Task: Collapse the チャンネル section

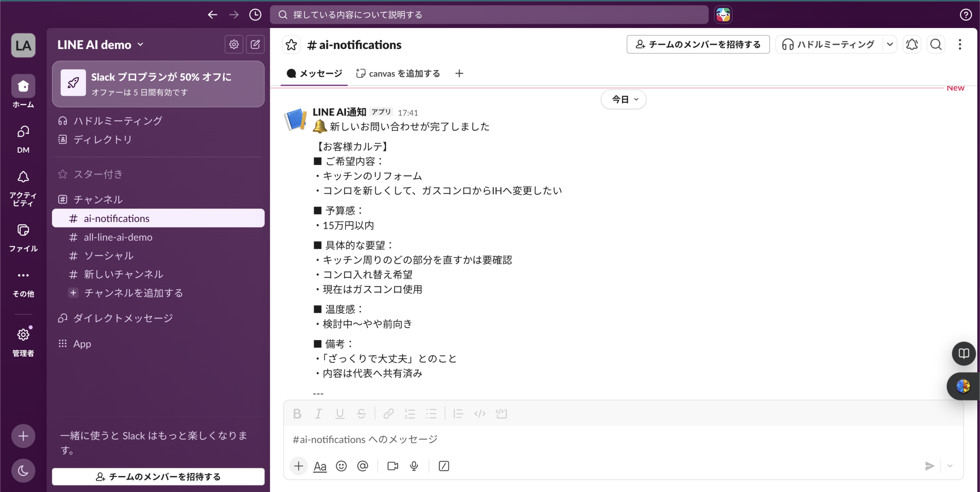Action: [98, 199]
